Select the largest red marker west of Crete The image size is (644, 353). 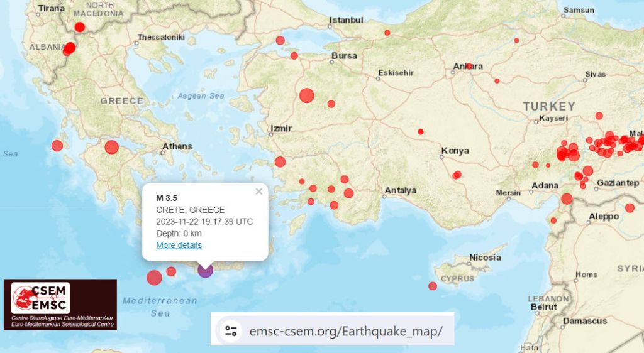coord(154,277)
